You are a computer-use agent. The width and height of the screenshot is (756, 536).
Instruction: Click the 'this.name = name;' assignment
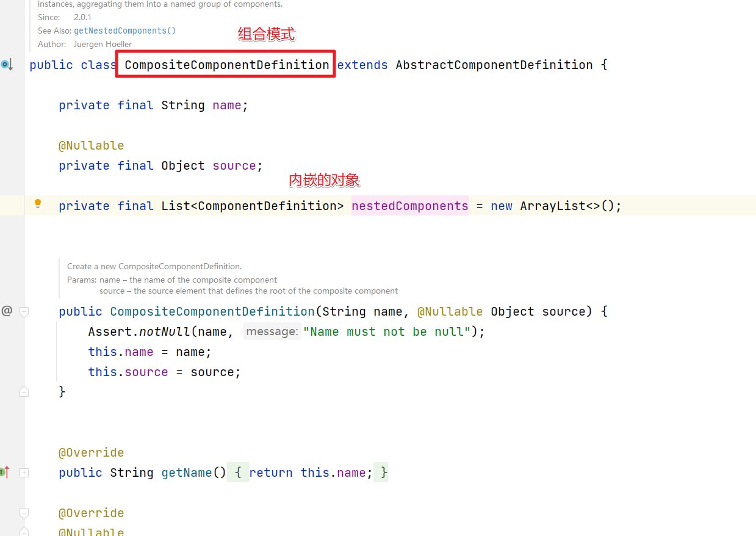(x=150, y=352)
